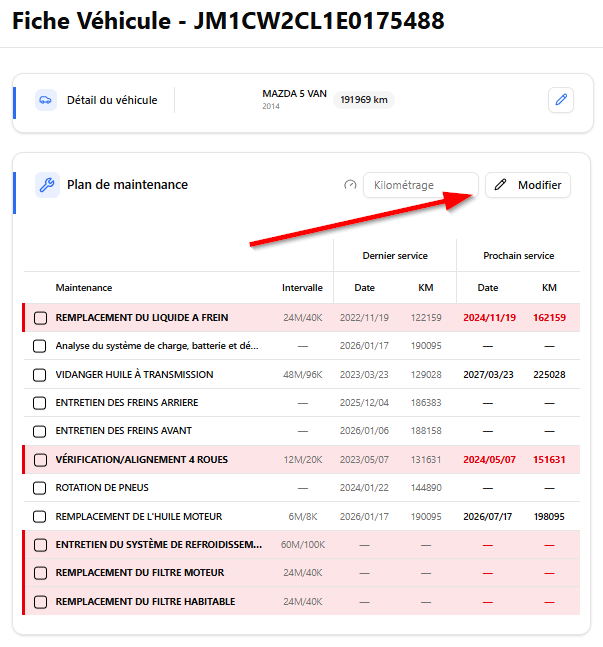Toggle the ENTRETIEN DES FREINS AVANT checkbox
Image resolution: width=603 pixels, height=647 pixels.
(x=40, y=431)
